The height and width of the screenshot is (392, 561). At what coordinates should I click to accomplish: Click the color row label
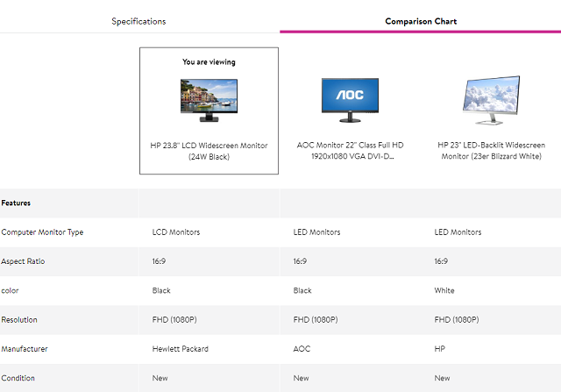(11, 290)
